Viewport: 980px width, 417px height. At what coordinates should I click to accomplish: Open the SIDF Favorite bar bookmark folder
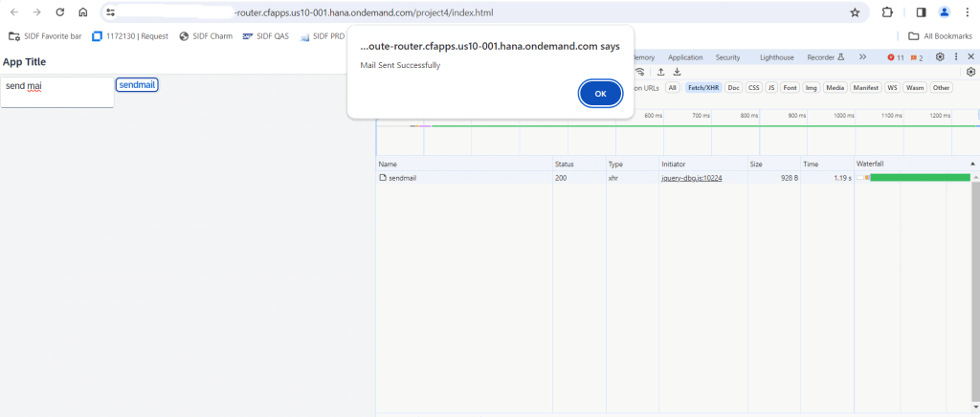(x=45, y=36)
